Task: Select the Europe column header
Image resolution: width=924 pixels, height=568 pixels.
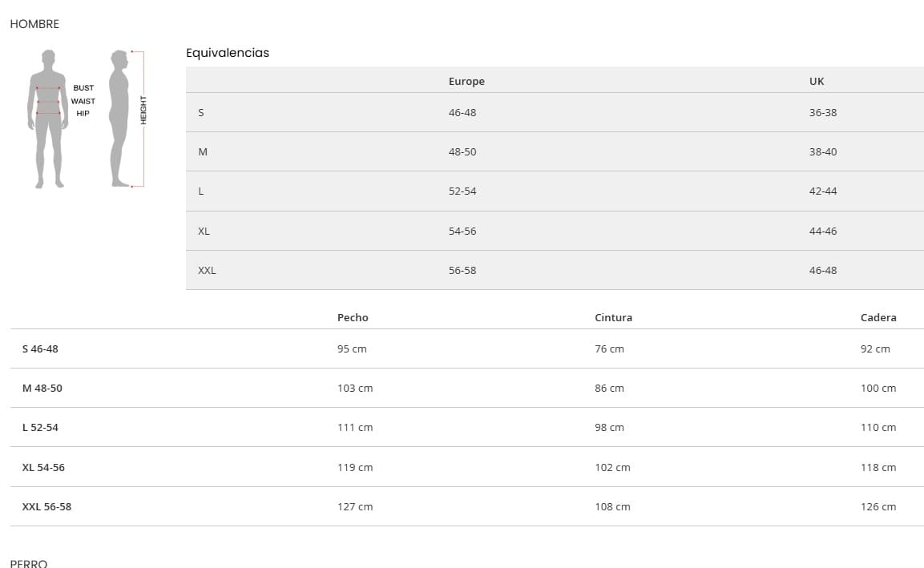Action: pos(466,81)
